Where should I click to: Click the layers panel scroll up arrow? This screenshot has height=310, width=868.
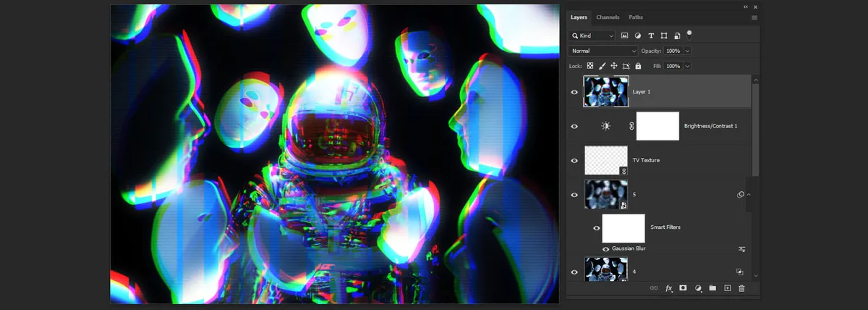tap(756, 79)
